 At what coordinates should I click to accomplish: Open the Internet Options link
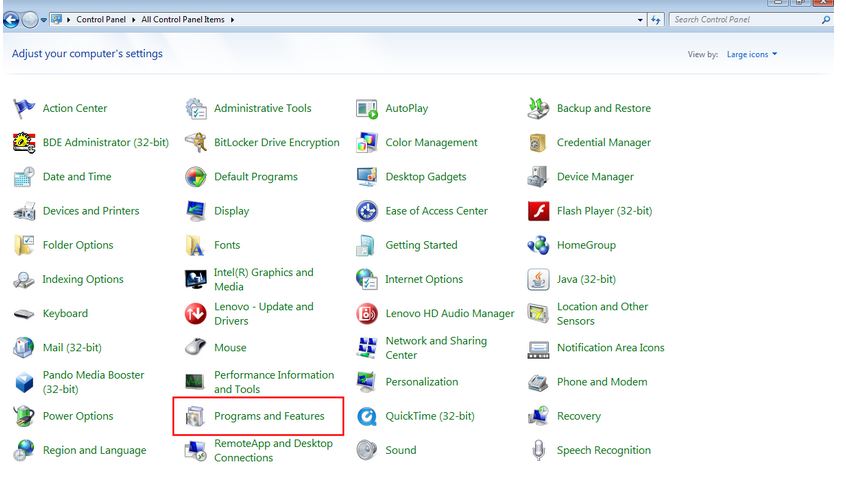424,280
